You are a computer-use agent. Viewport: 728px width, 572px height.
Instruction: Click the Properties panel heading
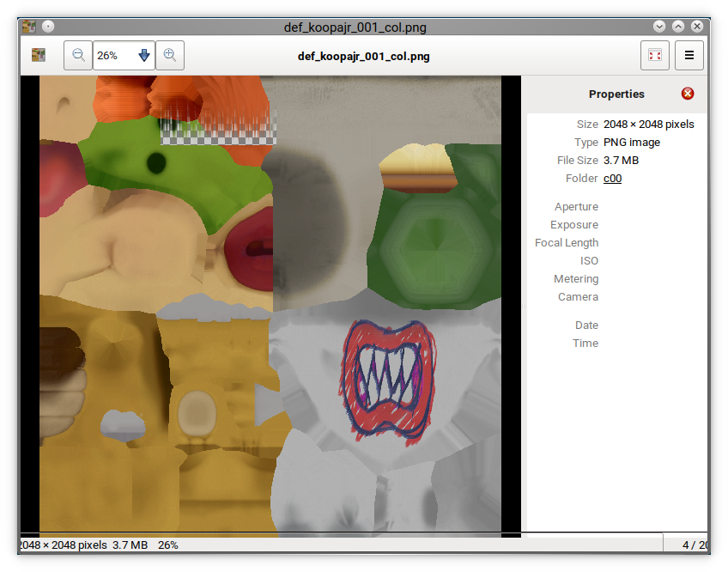click(x=616, y=94)
